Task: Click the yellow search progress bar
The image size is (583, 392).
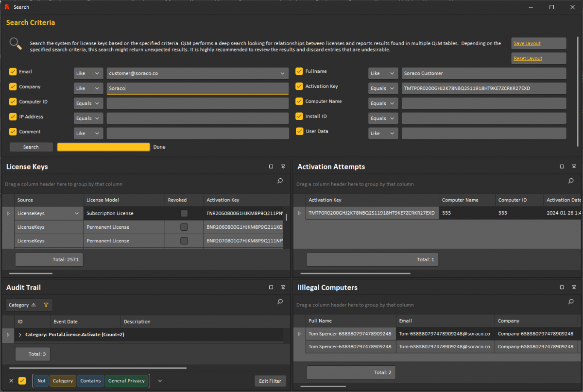Action: coord(103,147)
